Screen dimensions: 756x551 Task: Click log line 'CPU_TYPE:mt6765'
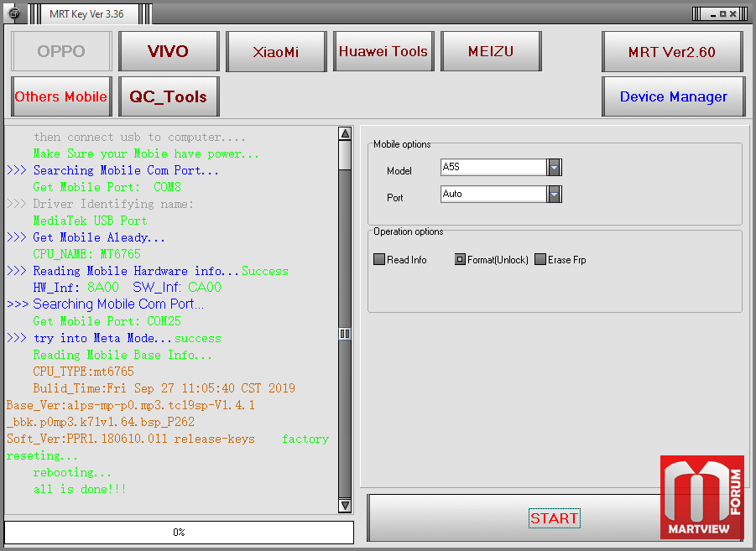click(83, 372)
